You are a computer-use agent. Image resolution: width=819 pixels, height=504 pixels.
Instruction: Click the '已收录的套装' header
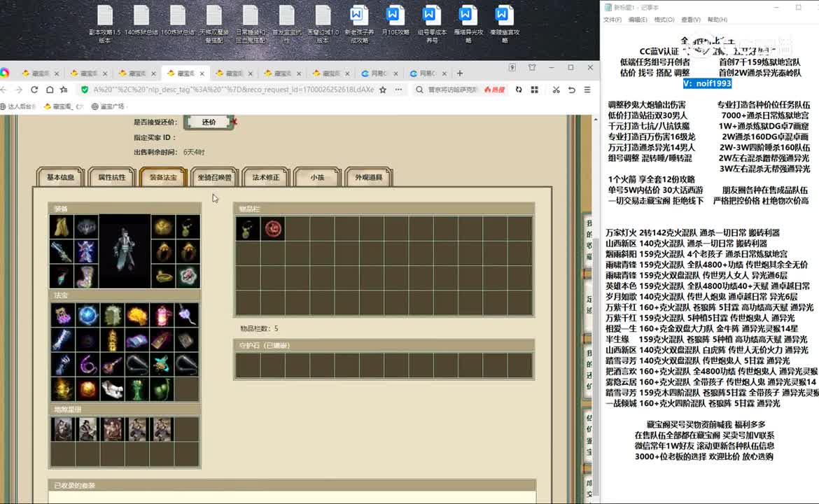pos(75,485)
